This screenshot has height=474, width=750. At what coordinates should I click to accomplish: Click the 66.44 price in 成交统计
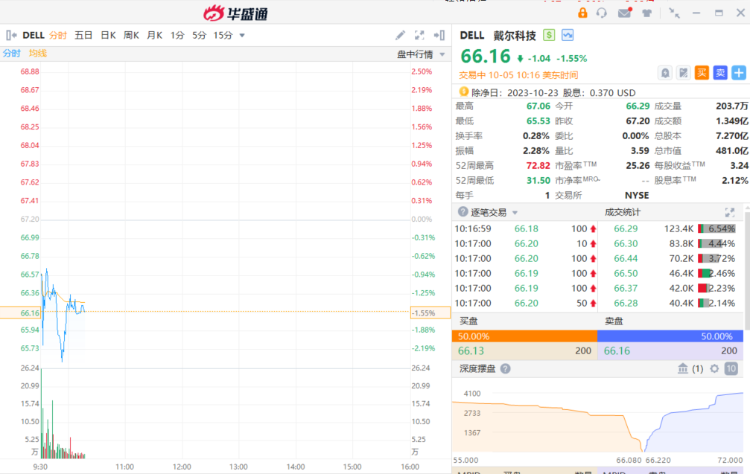[626, 258]
